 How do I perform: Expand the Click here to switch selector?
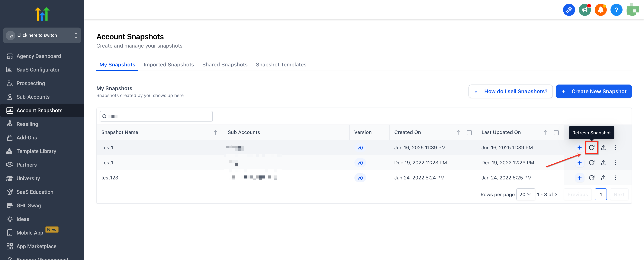[42, 35]
